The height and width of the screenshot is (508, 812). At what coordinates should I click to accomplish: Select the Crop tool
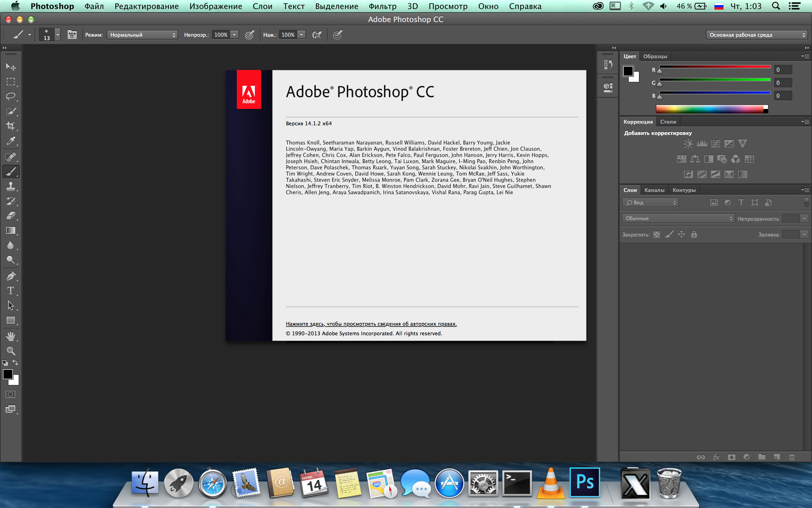11,126
